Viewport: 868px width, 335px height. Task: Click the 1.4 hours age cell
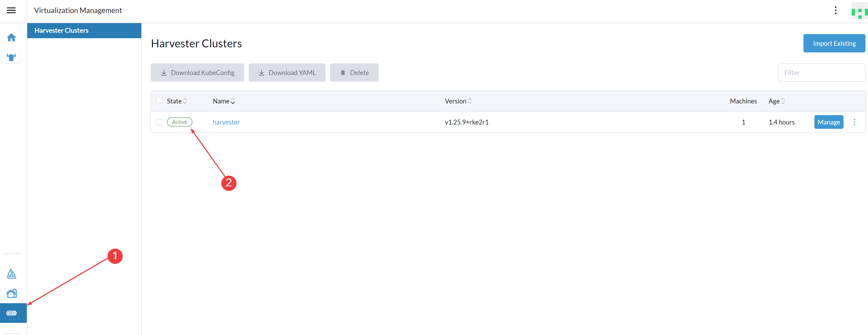pos(781,122)
